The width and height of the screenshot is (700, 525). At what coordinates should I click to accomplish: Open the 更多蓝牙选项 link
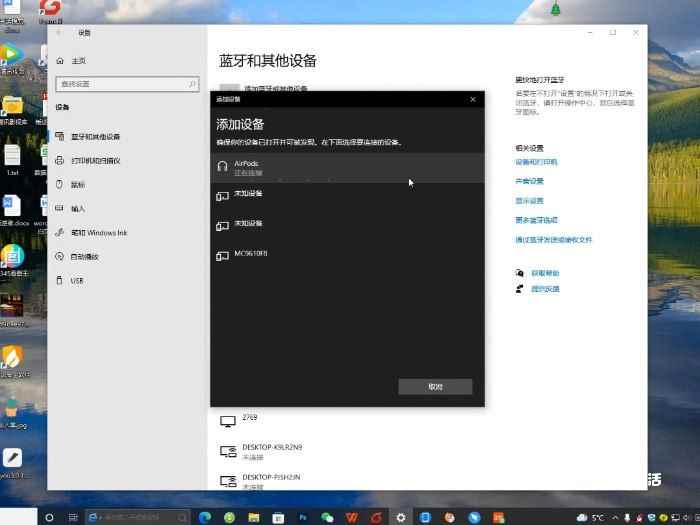pyautogui.click(x=537, y=220)
